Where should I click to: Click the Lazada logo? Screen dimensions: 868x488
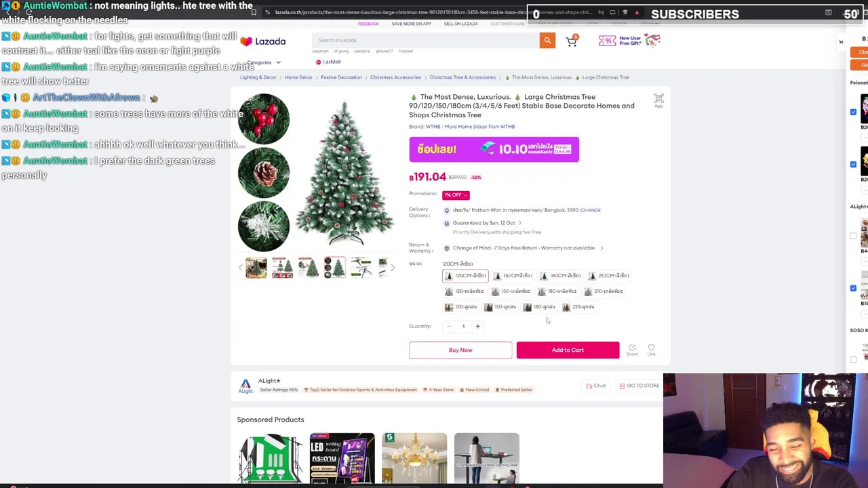coord(262,41)
